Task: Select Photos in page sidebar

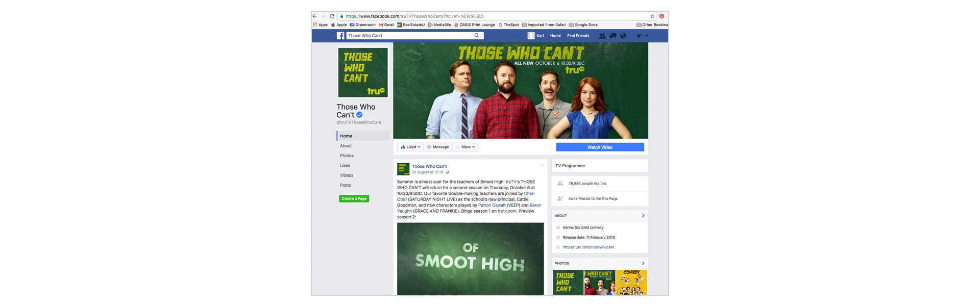Action: pos(347,156)
